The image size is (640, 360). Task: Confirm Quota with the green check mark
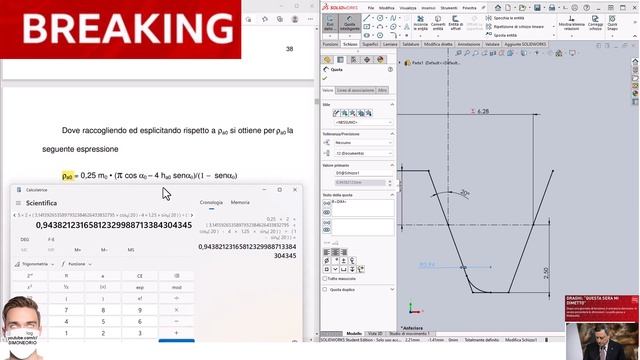tap(325, 78)
